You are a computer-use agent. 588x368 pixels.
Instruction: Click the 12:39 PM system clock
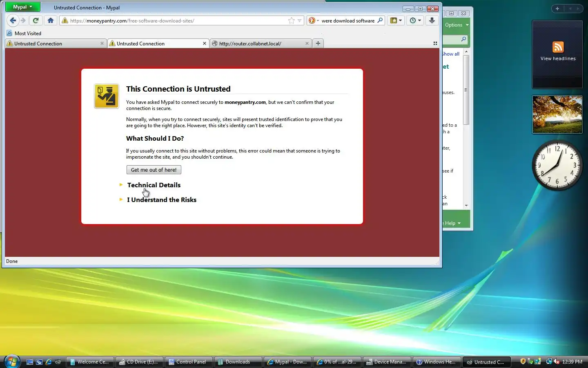click(572, 362)
